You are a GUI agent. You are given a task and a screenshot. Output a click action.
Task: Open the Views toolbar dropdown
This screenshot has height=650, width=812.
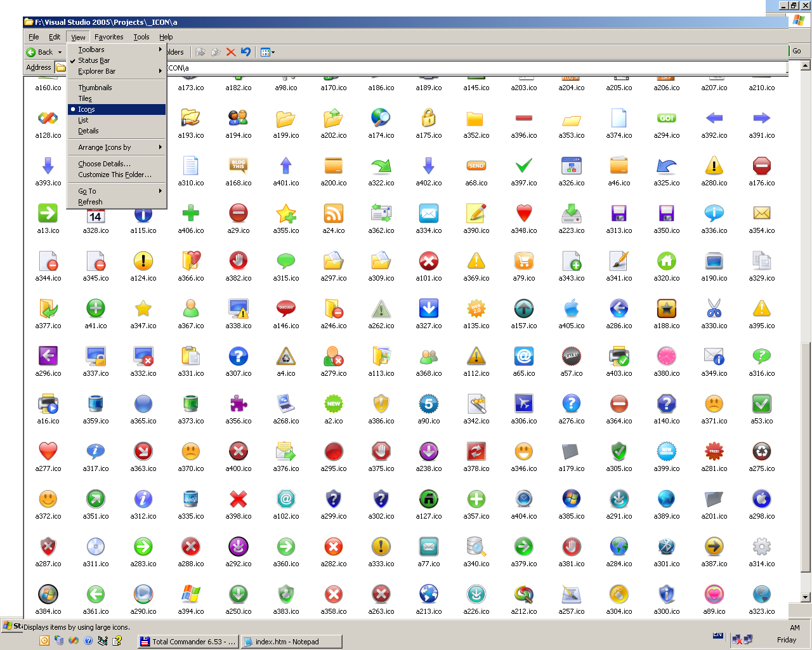tap(267, 52)
